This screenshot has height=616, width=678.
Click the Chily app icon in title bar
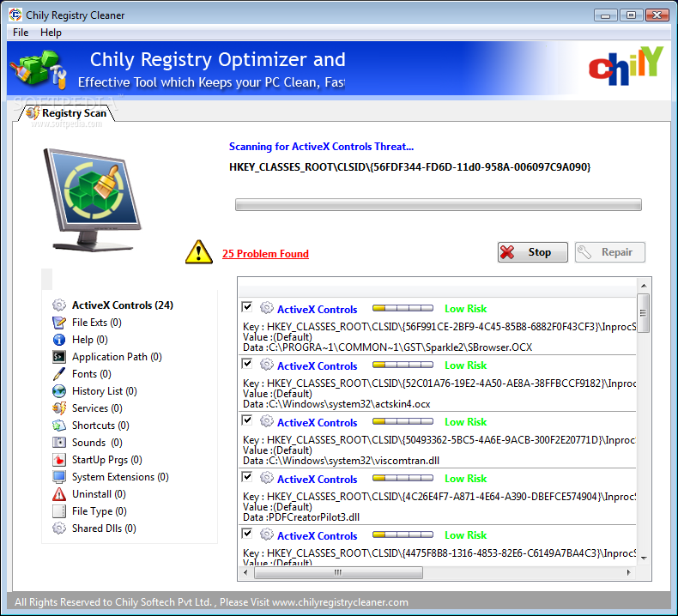click(15, 15)
